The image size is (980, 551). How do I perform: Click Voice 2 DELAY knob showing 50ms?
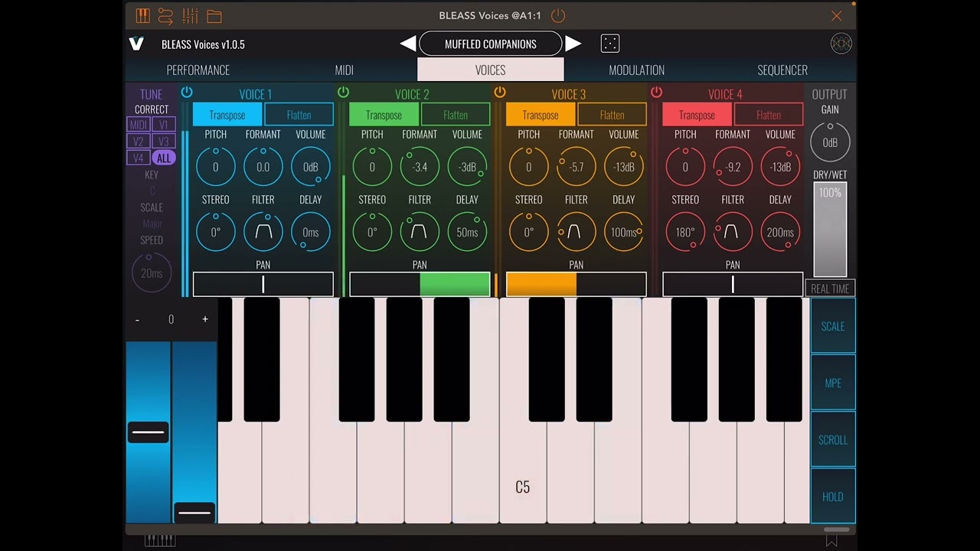(x=467, y=232)
